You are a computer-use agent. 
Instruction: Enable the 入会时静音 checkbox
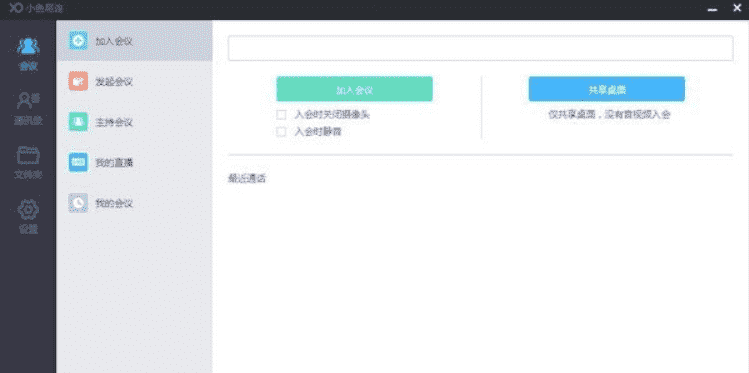click(281, 132)
